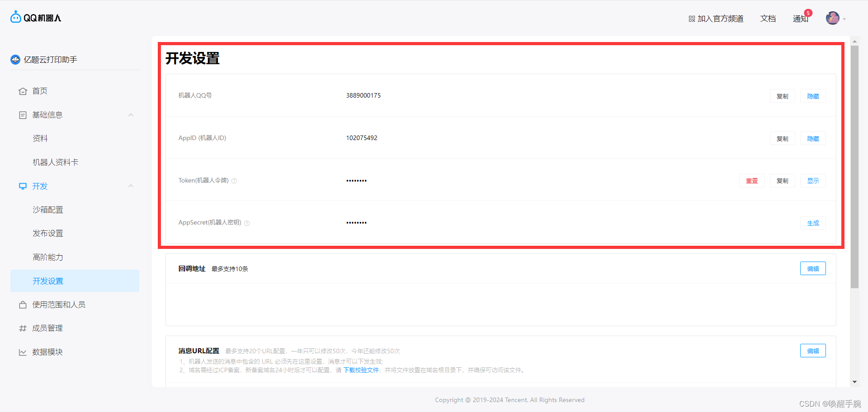
Task: Click the 下载校验文件 link
Action: (x=361, y=370)
